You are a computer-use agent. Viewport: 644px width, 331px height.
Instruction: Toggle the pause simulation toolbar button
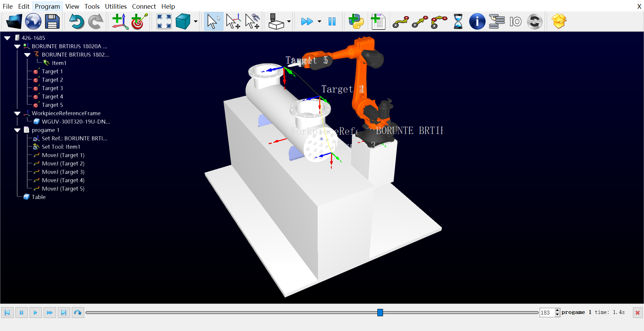[332, 22]
